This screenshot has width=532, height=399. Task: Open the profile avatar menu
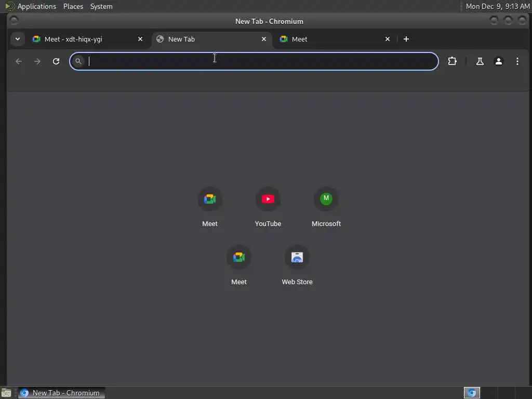[x=498, y=61]
